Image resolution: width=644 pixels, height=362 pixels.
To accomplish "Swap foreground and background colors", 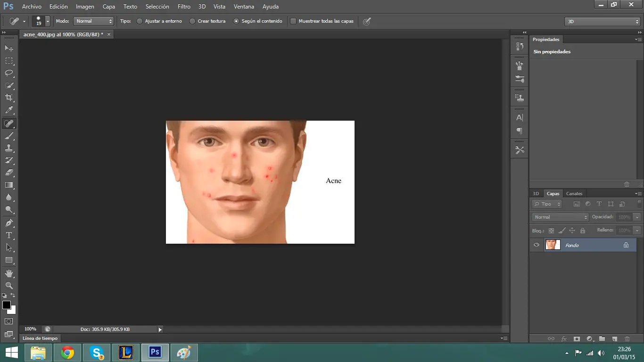I will coord(13,295).
